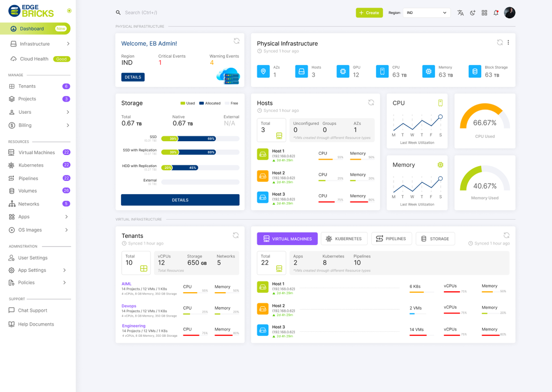Switch to the Kubernetes tab
552x392 pixels.
tap(344, 239)
